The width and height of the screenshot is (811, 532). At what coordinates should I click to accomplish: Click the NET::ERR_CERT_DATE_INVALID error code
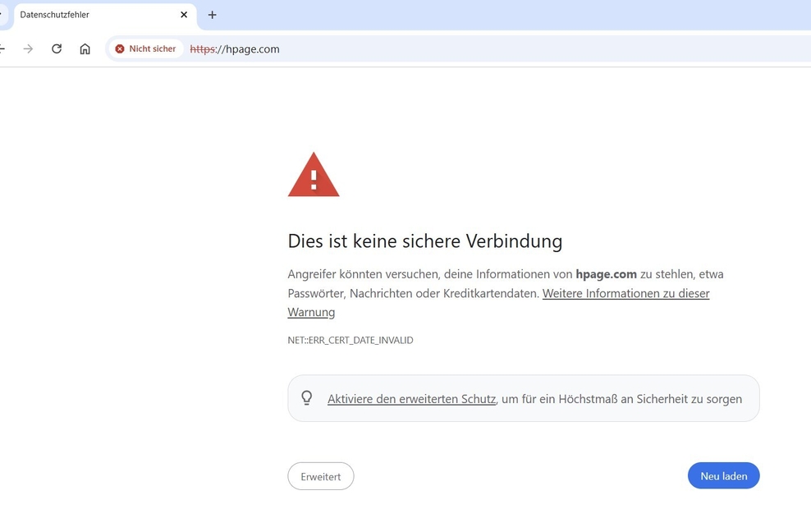351,340
